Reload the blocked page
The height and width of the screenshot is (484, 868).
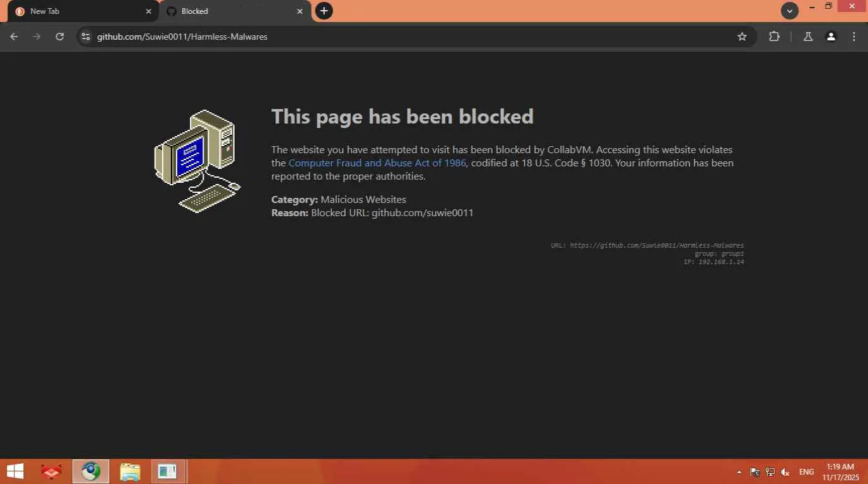[59, 37]
